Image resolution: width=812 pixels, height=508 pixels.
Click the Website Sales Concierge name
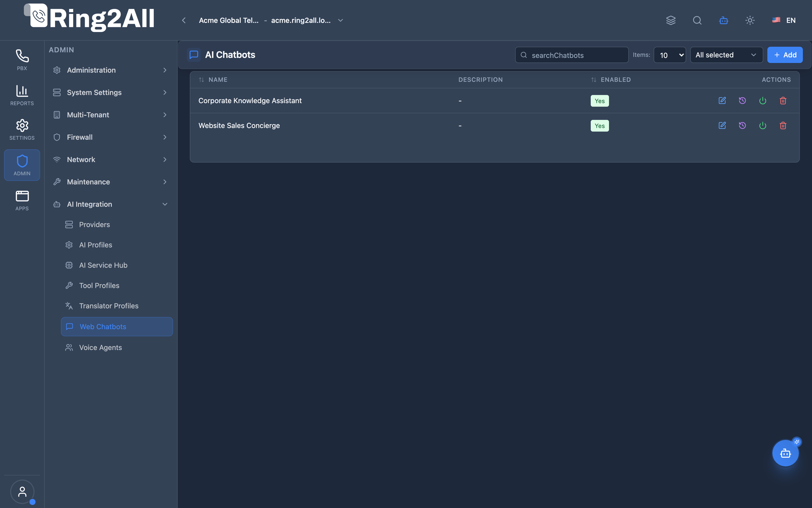tap(239, 125)
